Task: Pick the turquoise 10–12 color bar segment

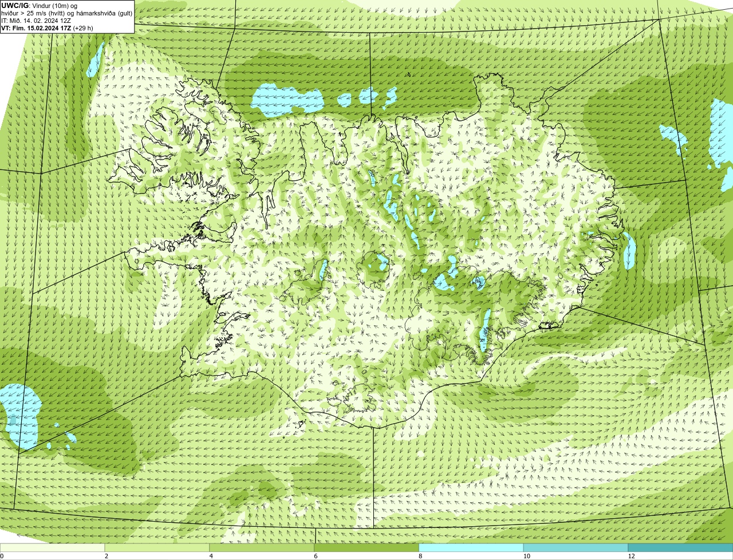Action: pos(576,548)
